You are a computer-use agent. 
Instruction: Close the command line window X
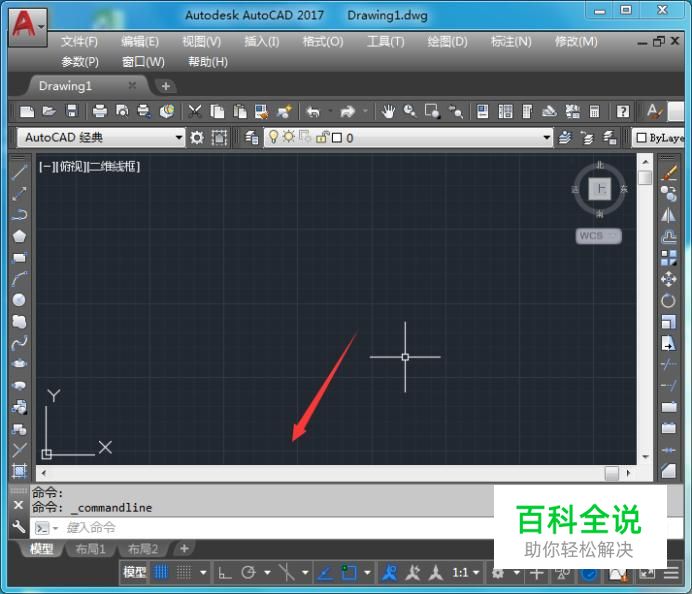tap(19, 505)
